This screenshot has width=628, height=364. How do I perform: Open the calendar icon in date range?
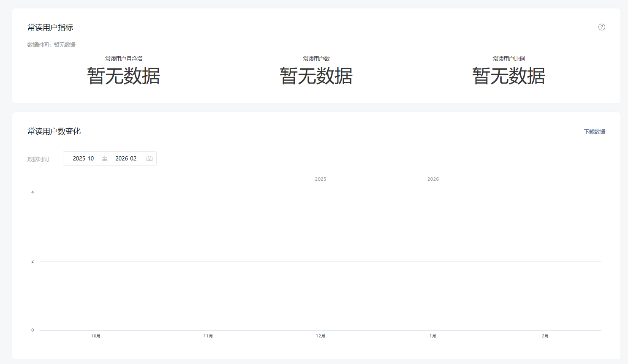click(150, 159)
